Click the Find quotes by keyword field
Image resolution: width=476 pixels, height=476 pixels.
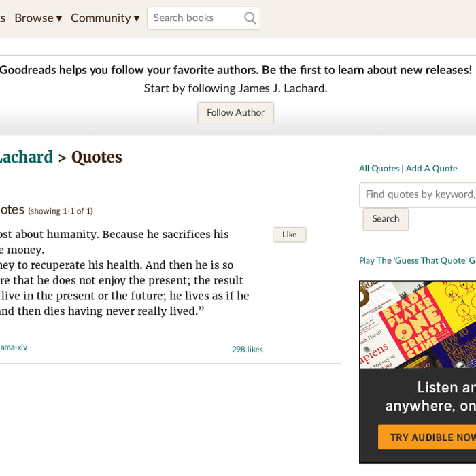point(418,195)
